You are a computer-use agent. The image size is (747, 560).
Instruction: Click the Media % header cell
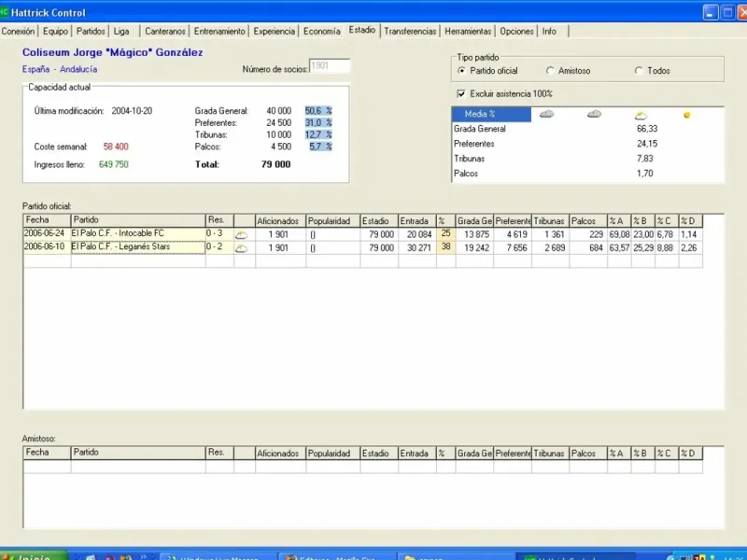coord(491,114)
